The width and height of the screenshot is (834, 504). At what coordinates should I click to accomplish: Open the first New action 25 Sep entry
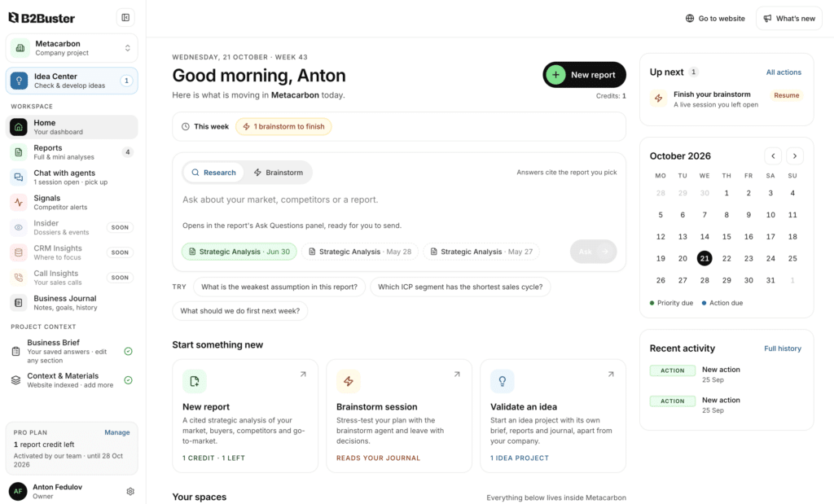click(x=726, y=375)
